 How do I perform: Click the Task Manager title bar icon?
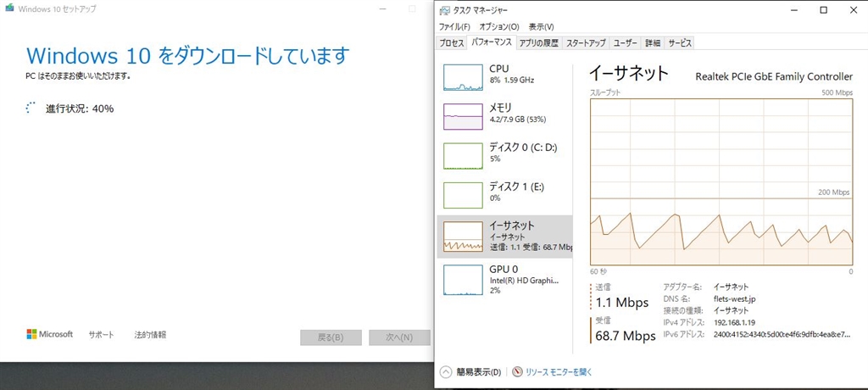click(444, 10)
